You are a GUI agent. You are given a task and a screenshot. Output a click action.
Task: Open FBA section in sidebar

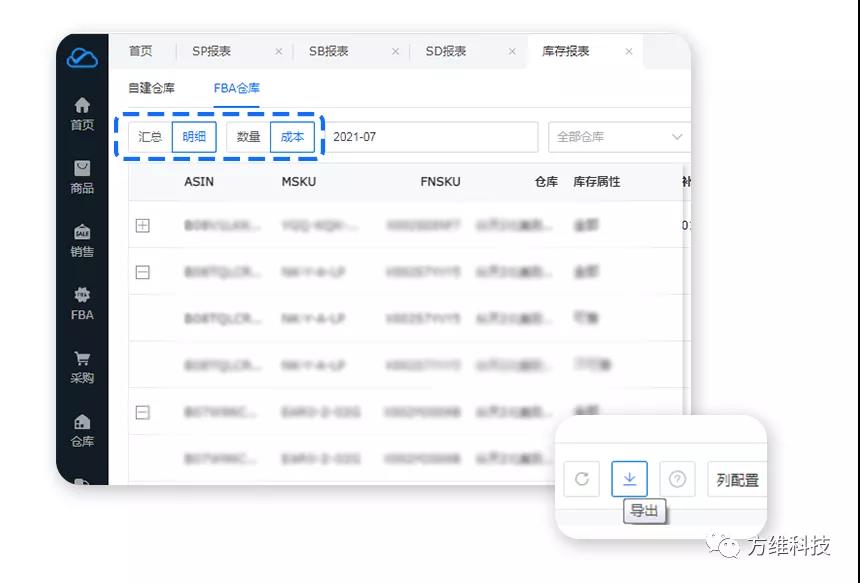coord(82,304)
